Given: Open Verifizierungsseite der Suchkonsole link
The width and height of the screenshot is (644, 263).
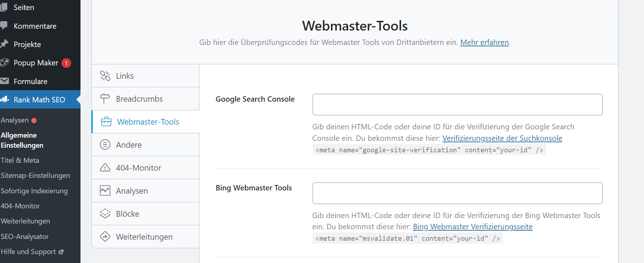Looking at the screenshot, I should (x=502, y=138).
